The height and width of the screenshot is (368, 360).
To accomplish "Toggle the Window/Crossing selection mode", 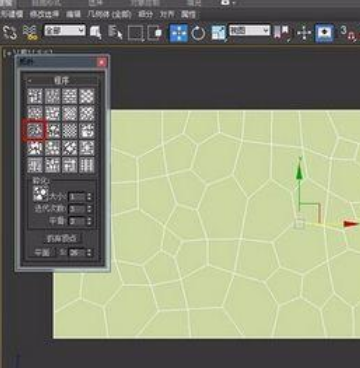I will [x=154, y=33].
